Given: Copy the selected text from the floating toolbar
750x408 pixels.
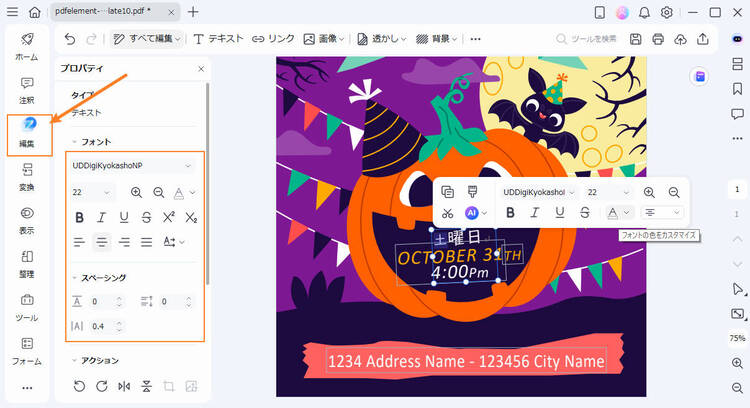Looking at the screenshot, I should coord(447,192).
